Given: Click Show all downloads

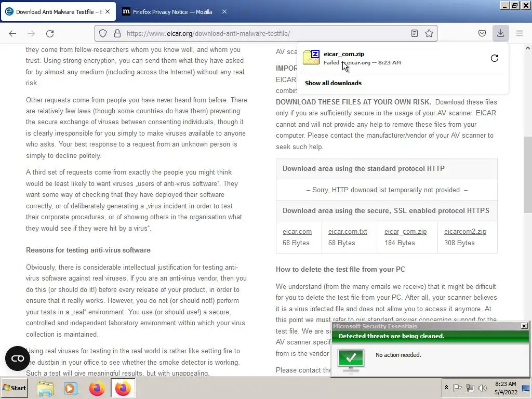Looking at the screenshot, I should pos(333,83).
